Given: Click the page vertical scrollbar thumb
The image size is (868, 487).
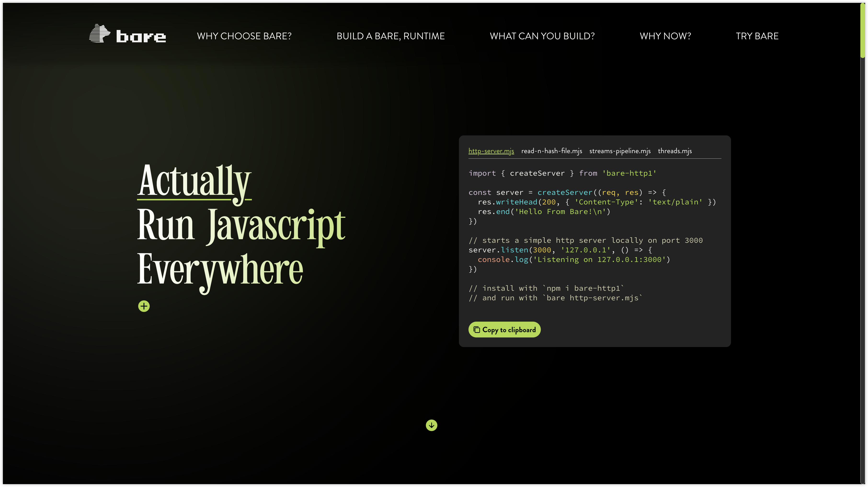Looking at the screenshot, I should (862, 30).
